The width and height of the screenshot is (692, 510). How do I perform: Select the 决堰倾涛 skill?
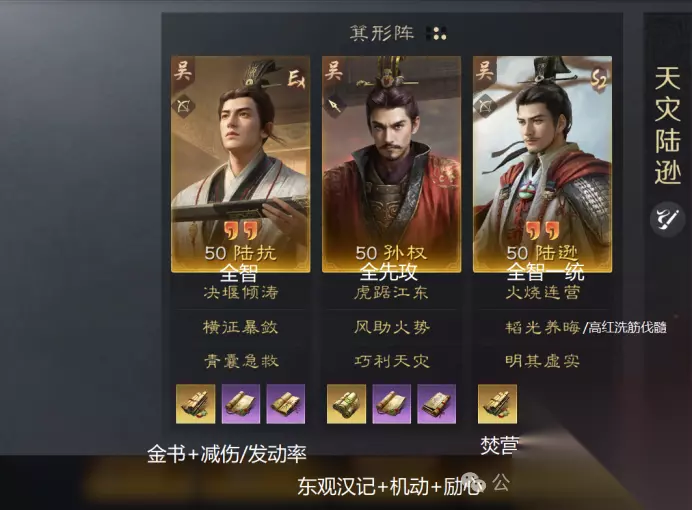(241, 292)
